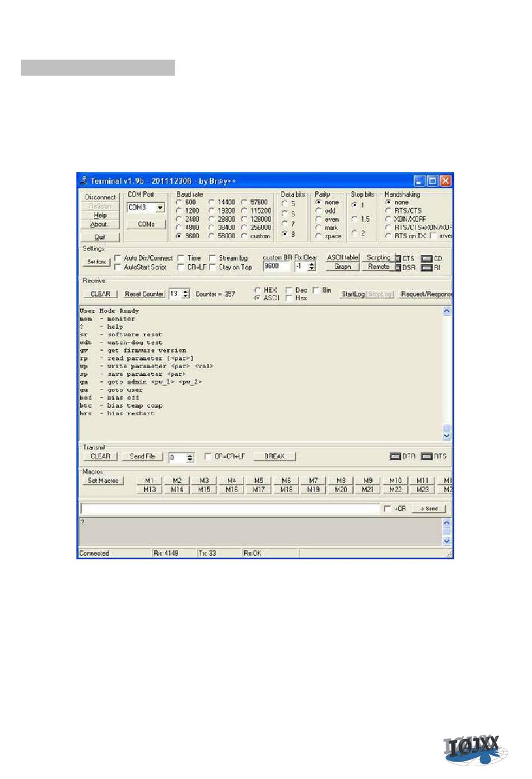The height and width of the screenshot is (779, 532).
Task: Click the Rx Clear spinner arrows
Action: 312,266
